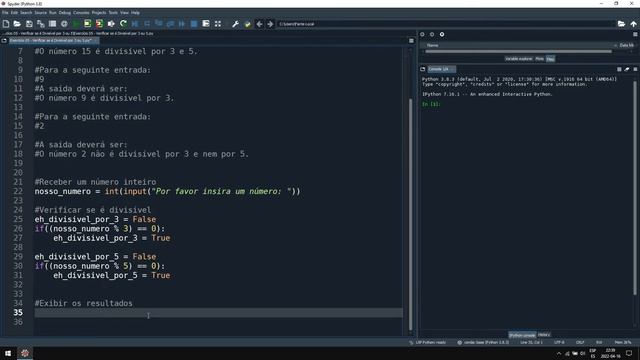This screenshot has height=360, width=640.
Task: Open the PYTHONPATH manager
Action: pyautogui.click(x=247, y=24)
